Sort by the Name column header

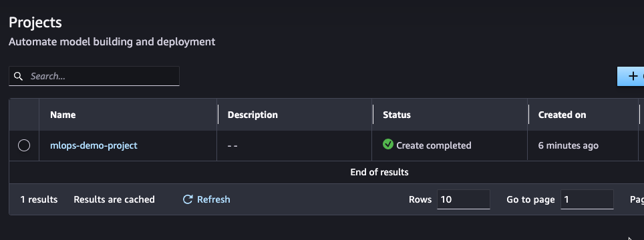[x=63, y=115]
